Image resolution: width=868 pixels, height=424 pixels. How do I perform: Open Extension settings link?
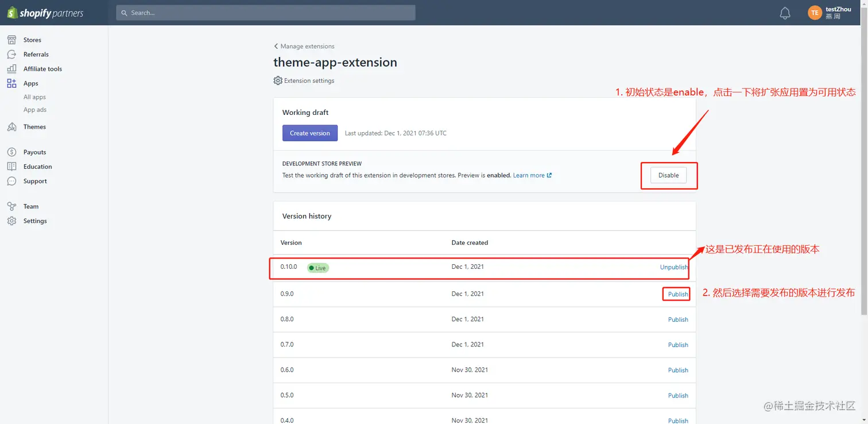(309, 80)
